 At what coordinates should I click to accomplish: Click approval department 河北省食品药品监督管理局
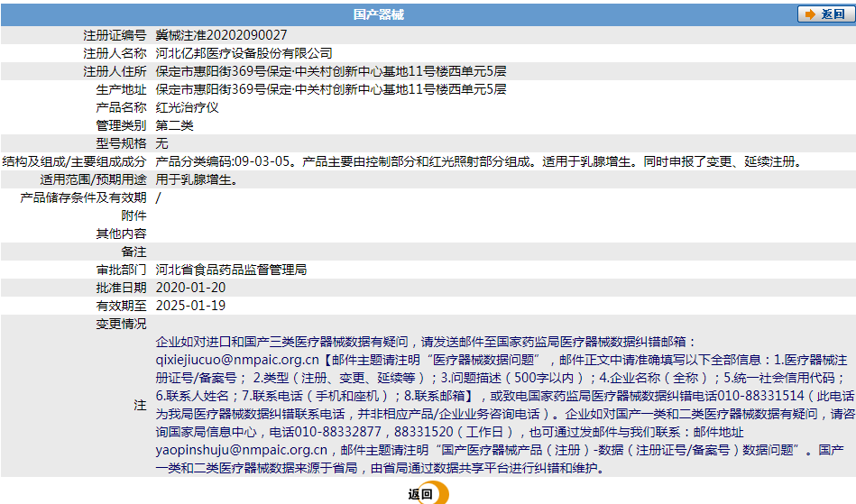(x=232, y=270)
